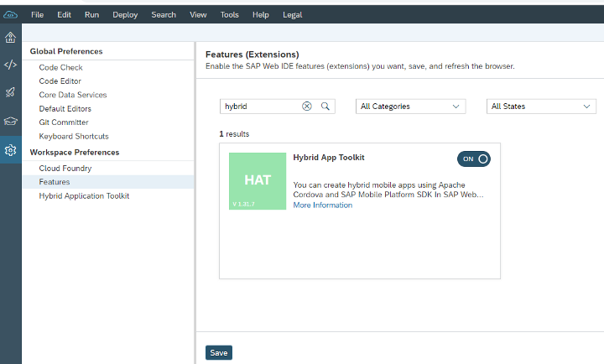Expand the All States dropdown

coord(541,107)
